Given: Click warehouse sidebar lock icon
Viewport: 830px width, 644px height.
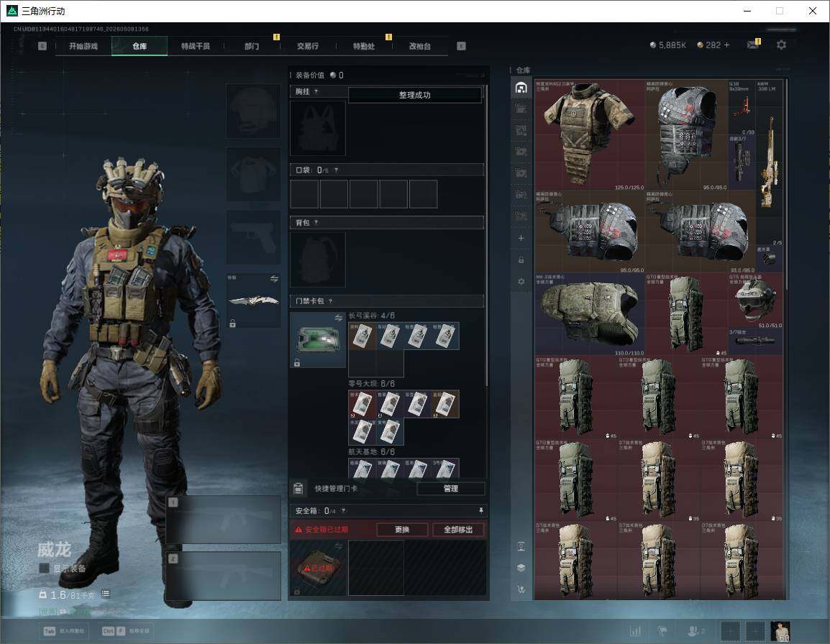Looking at the screenshot, I should coord(521,259).
